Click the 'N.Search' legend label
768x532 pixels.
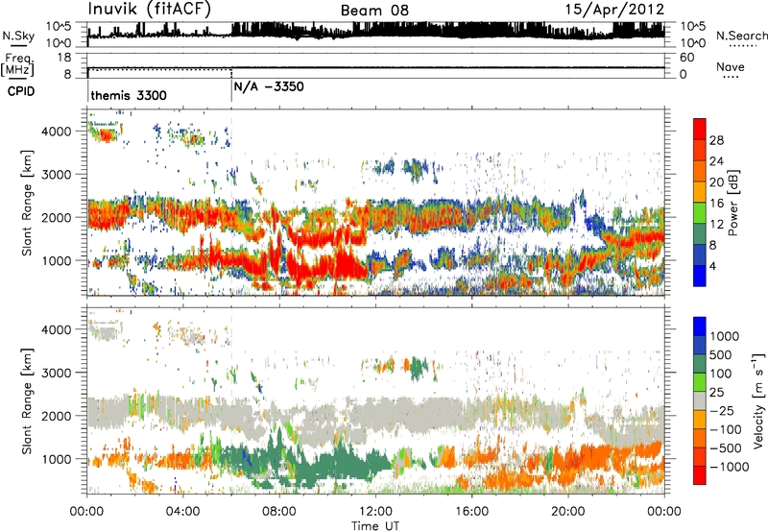coord(742,36)
